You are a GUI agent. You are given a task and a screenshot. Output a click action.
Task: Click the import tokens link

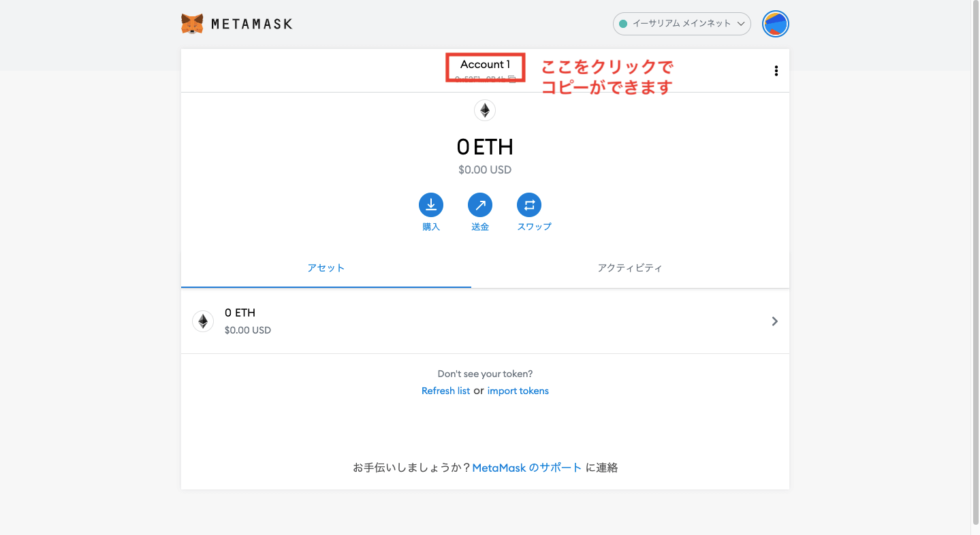pyautogui.click(x=518, y=391)
